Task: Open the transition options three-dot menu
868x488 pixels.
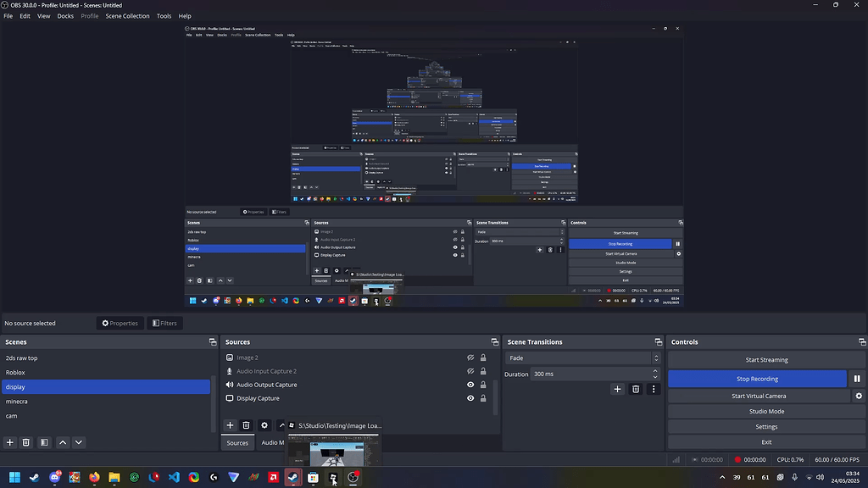Action: pyautogui.click(x=653, y=389)
